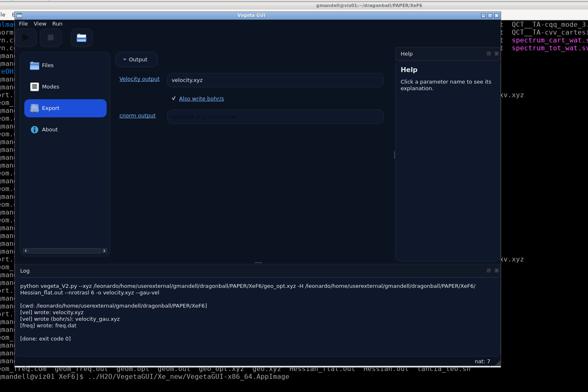Collapse the Output section
The height and width of the screenshot is (392, 588).
pyautogui.click(x=136, y=59)
